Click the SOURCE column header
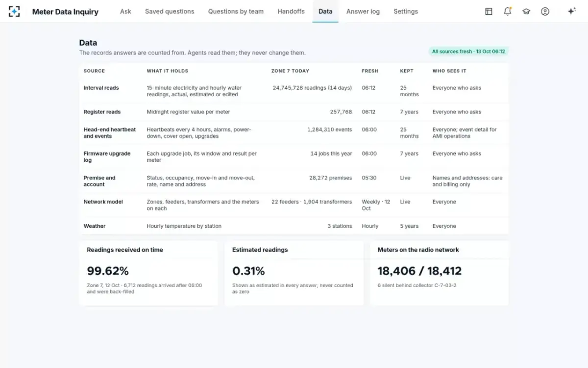The height and width of the screenshot is (368, 588). (94, 71)
